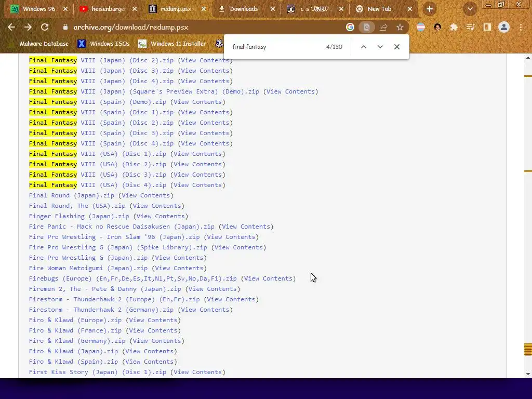Close the New Tab tab
Image resolution: width=532 pixels, height=399 pixels.
pos(410,9)
